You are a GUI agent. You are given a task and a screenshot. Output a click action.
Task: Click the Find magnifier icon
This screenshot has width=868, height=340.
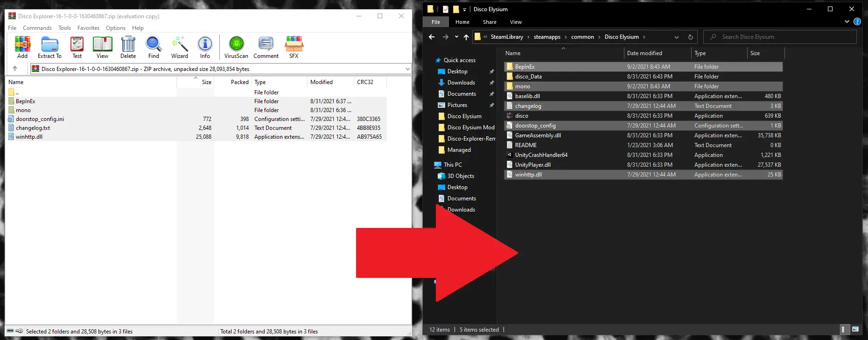click(x=154, y=47)
